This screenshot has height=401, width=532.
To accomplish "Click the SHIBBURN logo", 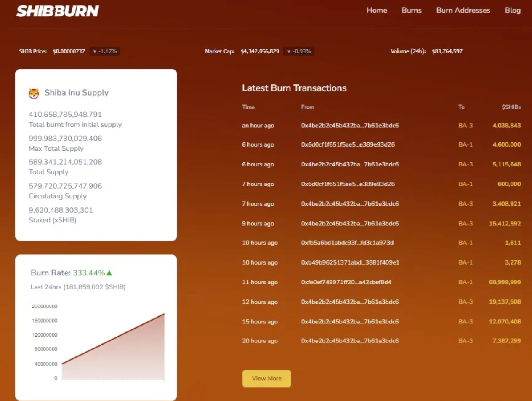I will [58, 11].
